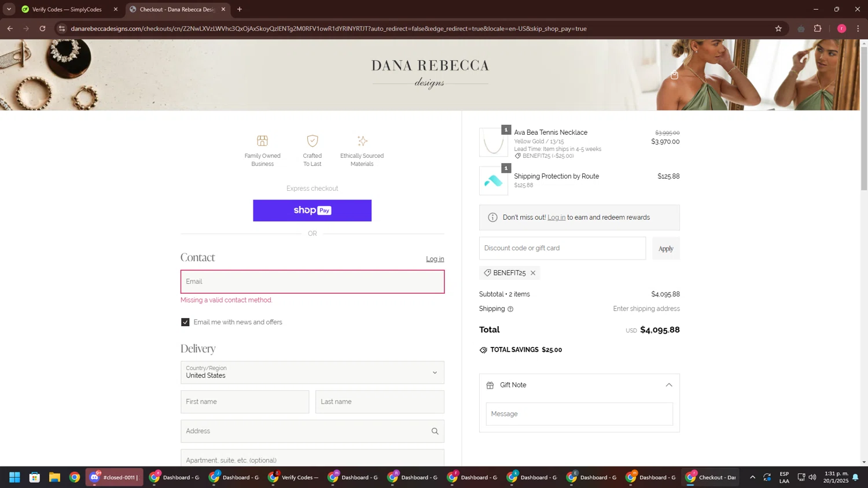The image size is (868, 488).
Task: Bookmark this page with the star
Action: tap(778, 28)
